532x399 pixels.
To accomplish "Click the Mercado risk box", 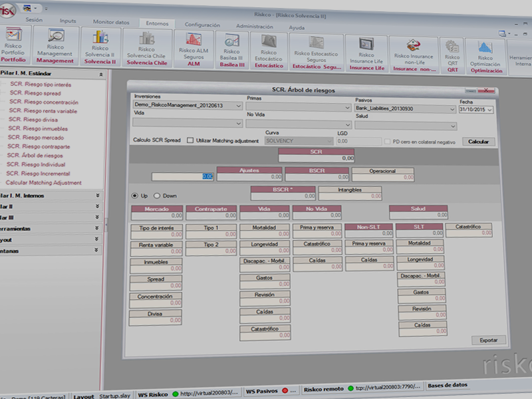I will pyautogui.click(x=156, y=212).
